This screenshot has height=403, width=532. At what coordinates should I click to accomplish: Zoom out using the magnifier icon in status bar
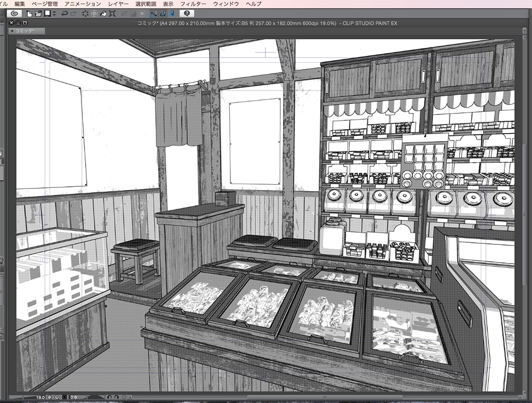point(49,397)
